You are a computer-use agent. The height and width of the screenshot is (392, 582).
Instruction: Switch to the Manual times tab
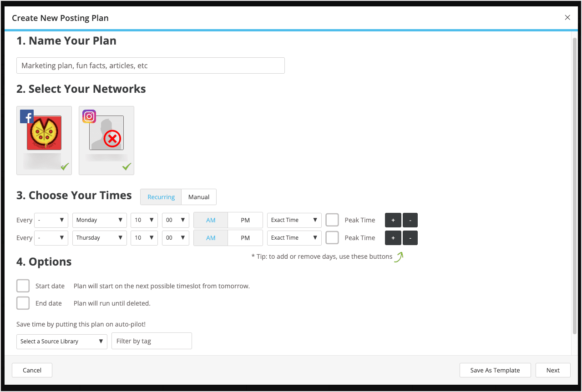(x=199, y=197)
